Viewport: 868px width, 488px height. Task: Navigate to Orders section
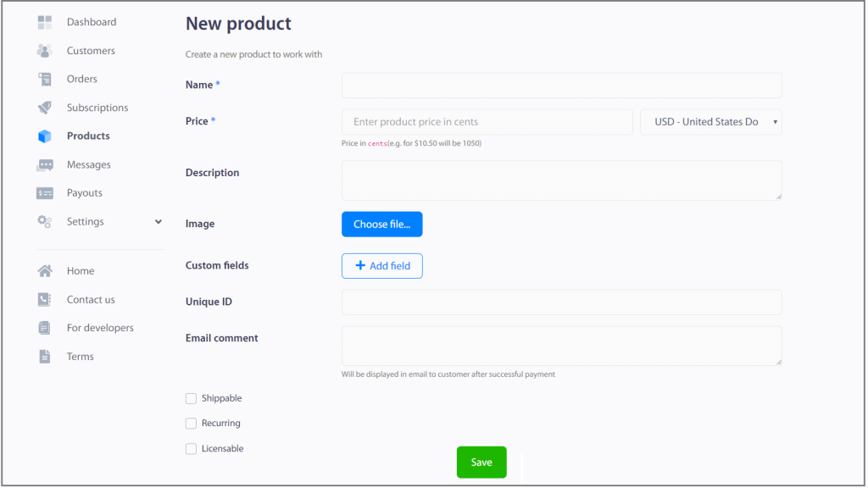[82, 79]
